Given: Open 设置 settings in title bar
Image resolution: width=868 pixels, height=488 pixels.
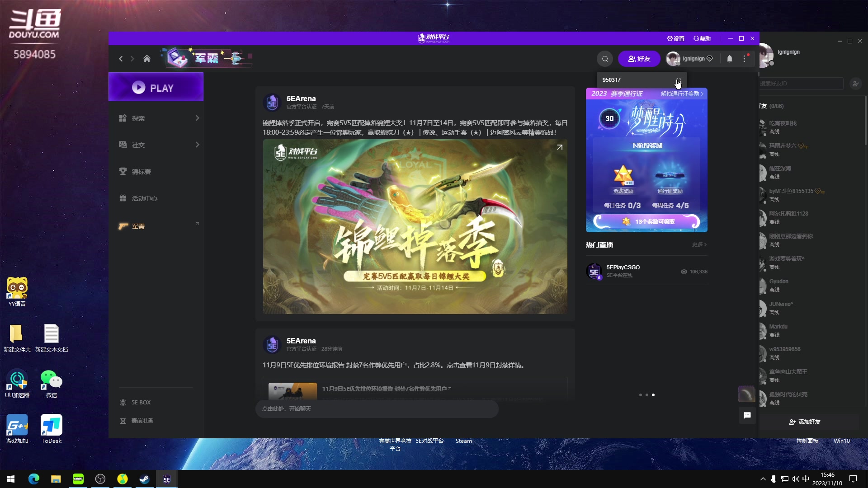Looking at the screenshot, I should [x=676, y=38].
